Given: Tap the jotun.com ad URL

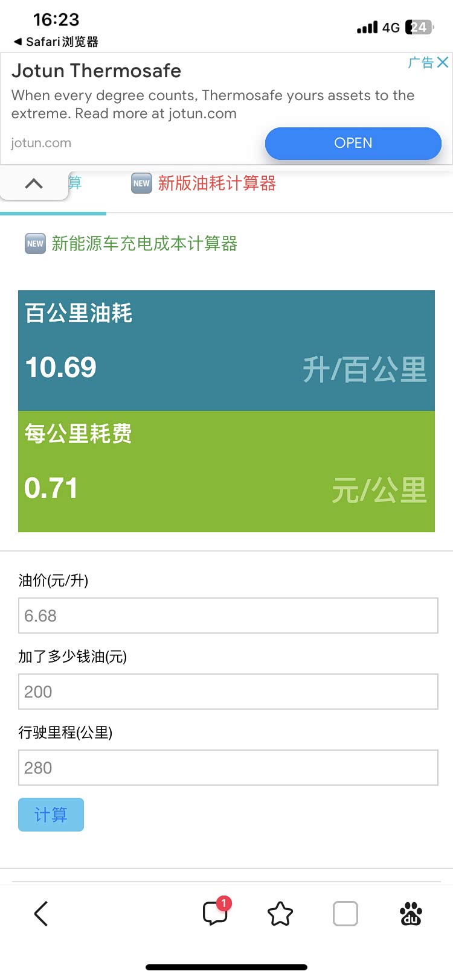Looking at the screenshot, I should tap(41, 143).
